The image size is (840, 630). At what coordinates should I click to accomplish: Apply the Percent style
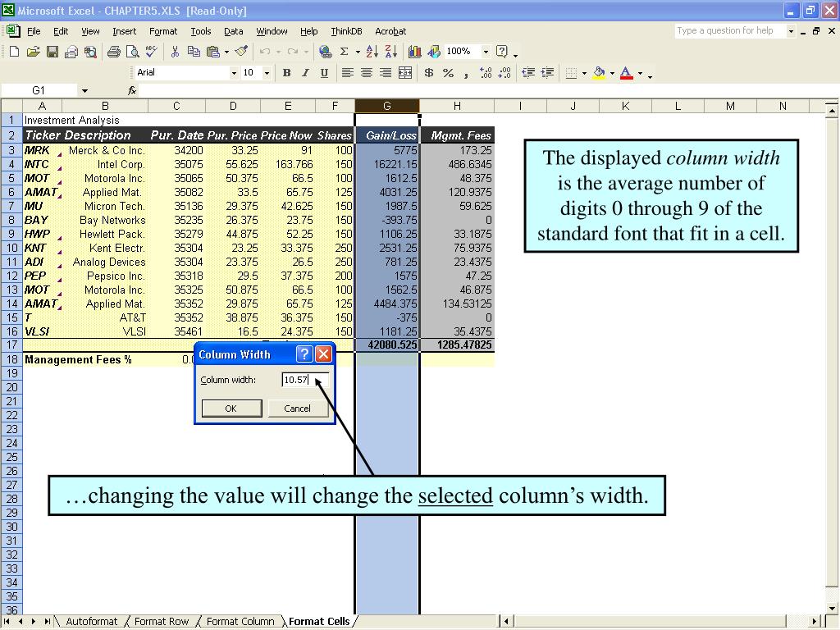[448, 73]
